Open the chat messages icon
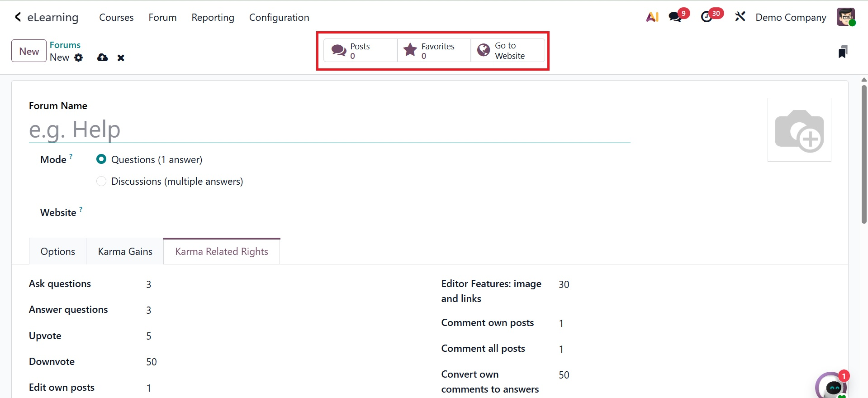The width and height of the screenshot is (868, 398). pyautogui.click(x=675, y=17)
